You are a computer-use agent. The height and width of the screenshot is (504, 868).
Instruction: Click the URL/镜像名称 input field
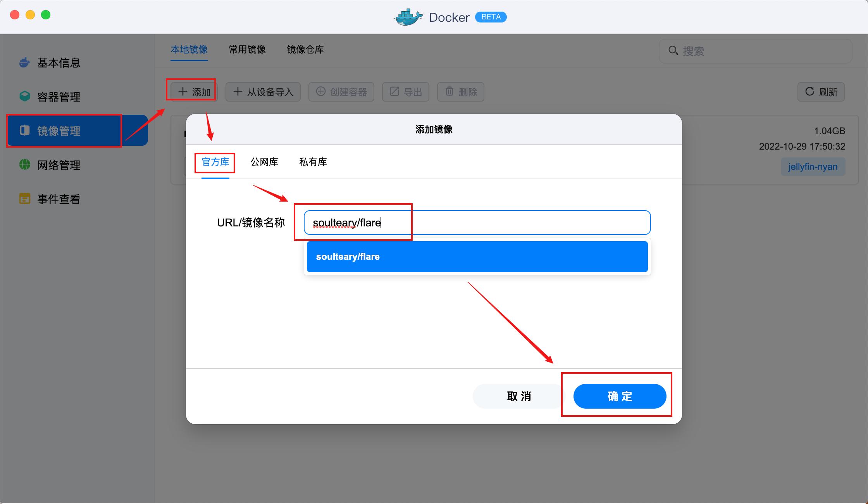(476, 223)
